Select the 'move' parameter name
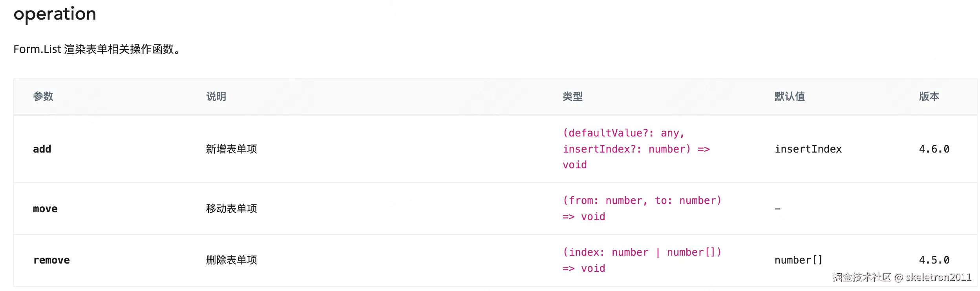 coord(45,209)
